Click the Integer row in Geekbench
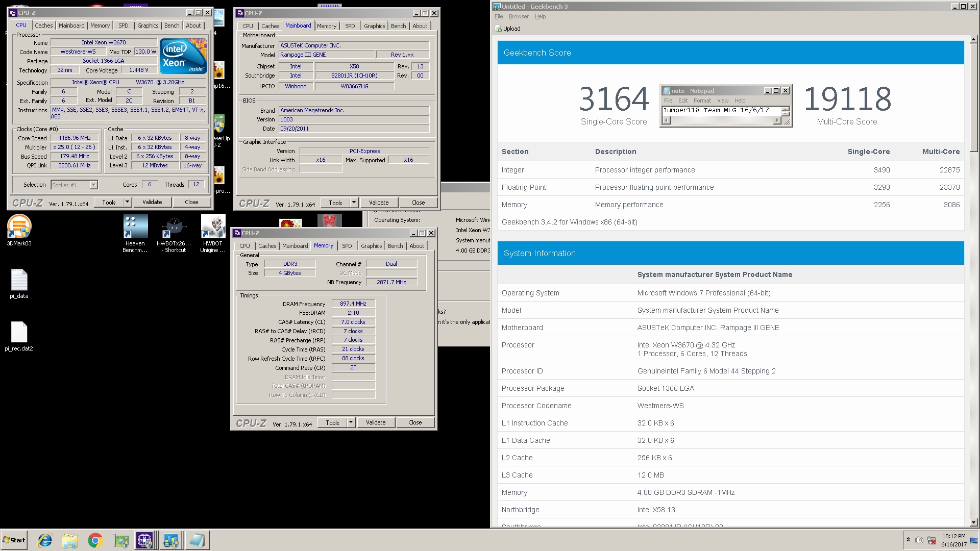 (x=730, y=170)
